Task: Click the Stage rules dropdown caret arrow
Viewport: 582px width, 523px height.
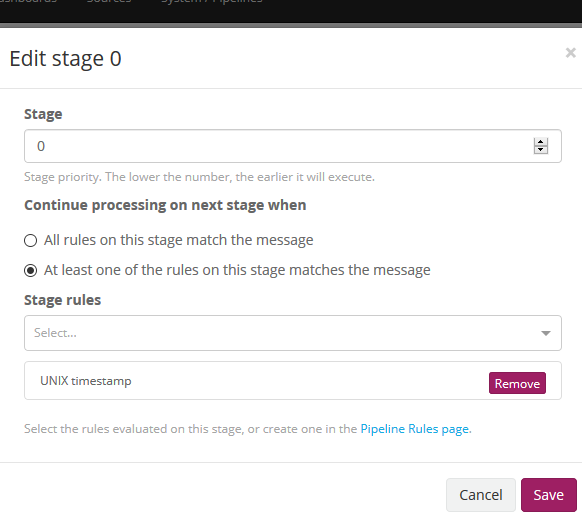Action: click(x=545, y=333)
